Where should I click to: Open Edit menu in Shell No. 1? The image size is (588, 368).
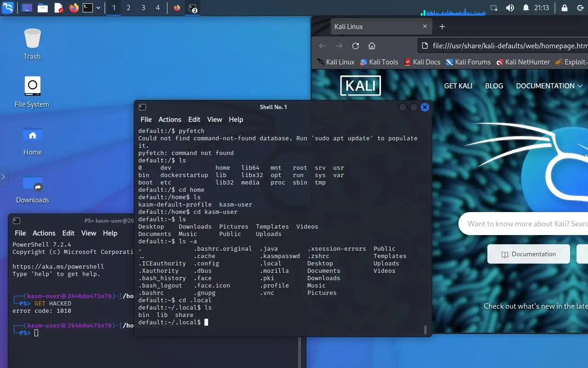tap(194, 120)
